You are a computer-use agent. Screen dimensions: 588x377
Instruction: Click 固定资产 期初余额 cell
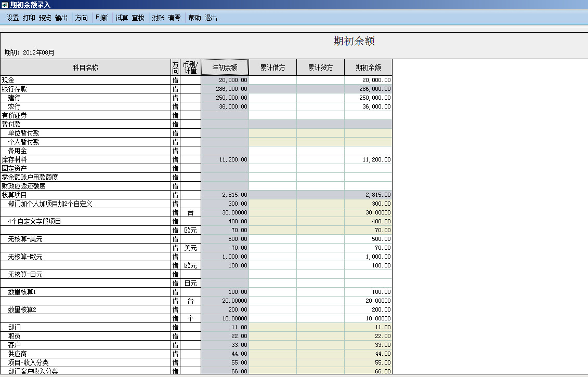point(368,168)
